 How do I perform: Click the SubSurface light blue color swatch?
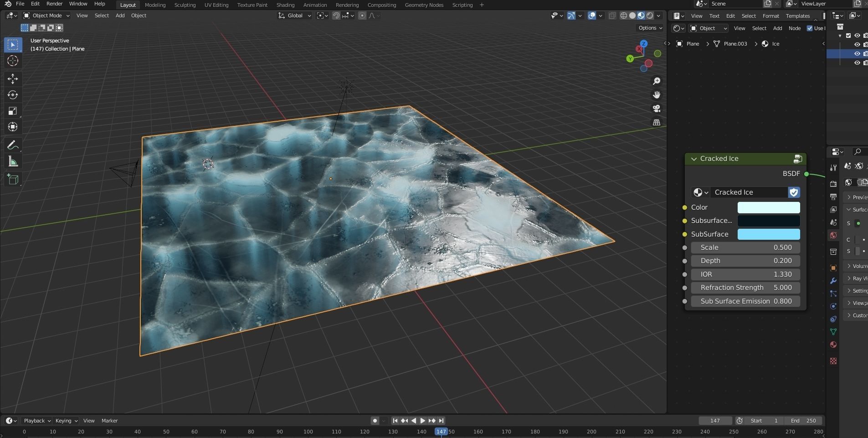(x=769, y=234)
